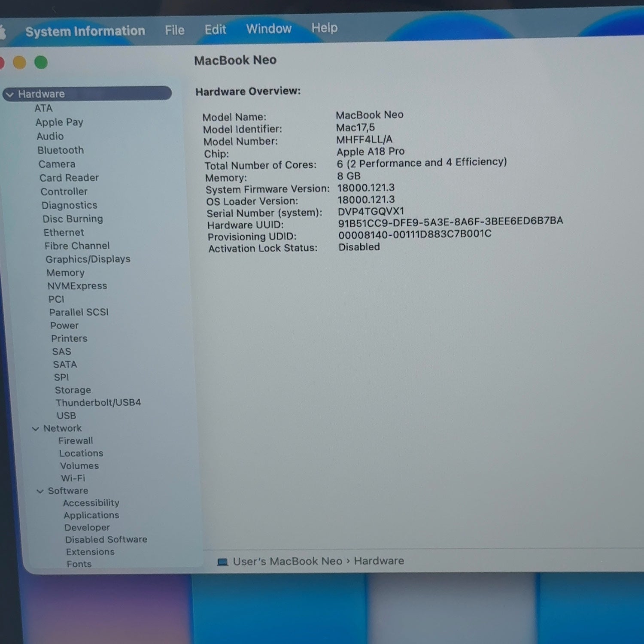Select Applications under Software
The height and width of the screenshot is (644, 644).
point(91,515)
